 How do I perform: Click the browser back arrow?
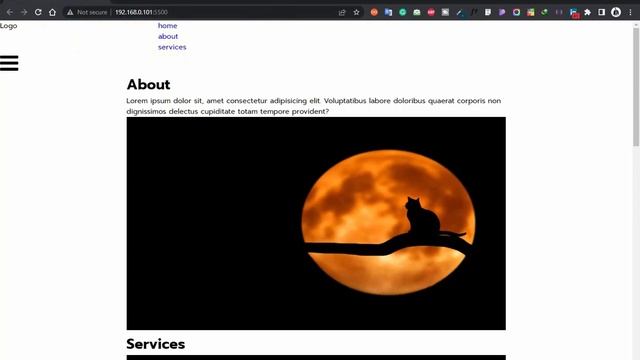(9, 12)
